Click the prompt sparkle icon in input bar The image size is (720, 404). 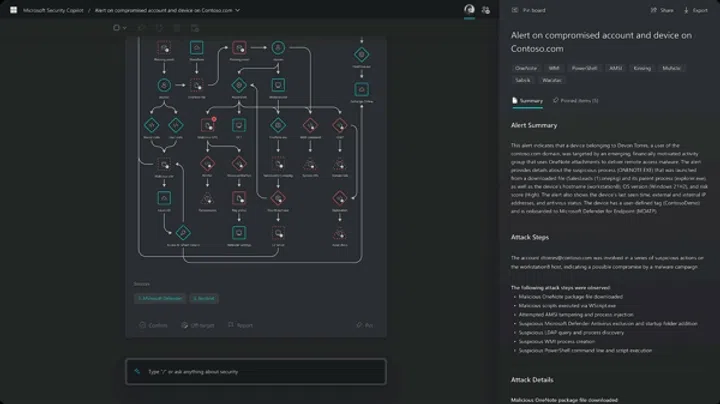[138, 371]
